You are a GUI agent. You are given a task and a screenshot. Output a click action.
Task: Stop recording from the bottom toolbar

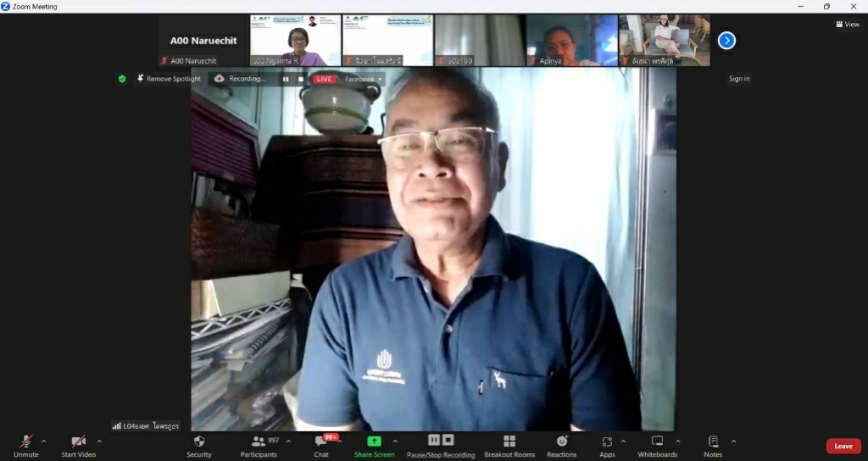(x=448, y=440)
